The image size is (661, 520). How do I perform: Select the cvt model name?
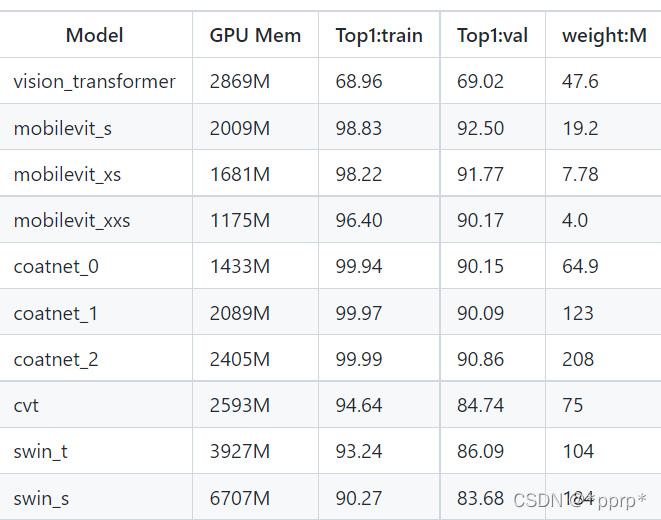coord(26,406)
